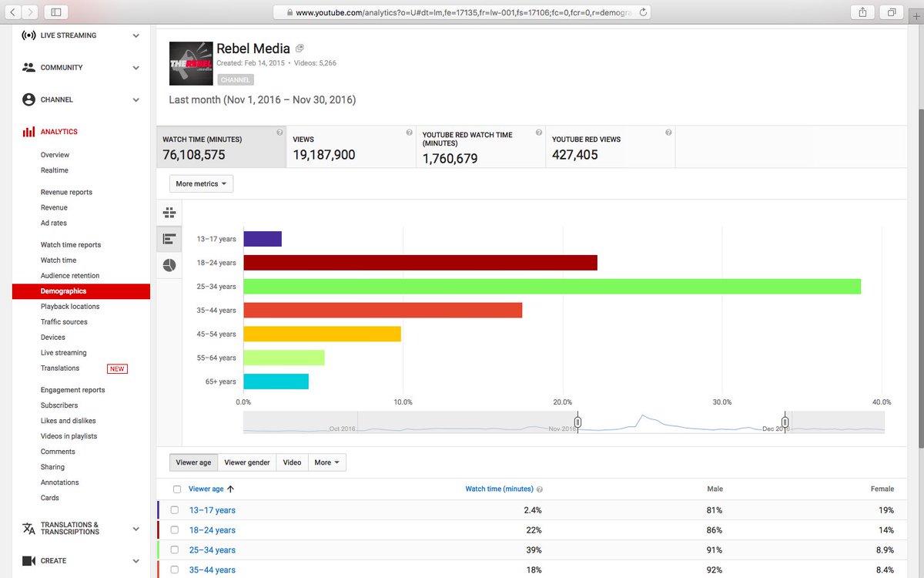Click the Create camera icon
Viewport: 924px width, 578px height.
(28, 560)
